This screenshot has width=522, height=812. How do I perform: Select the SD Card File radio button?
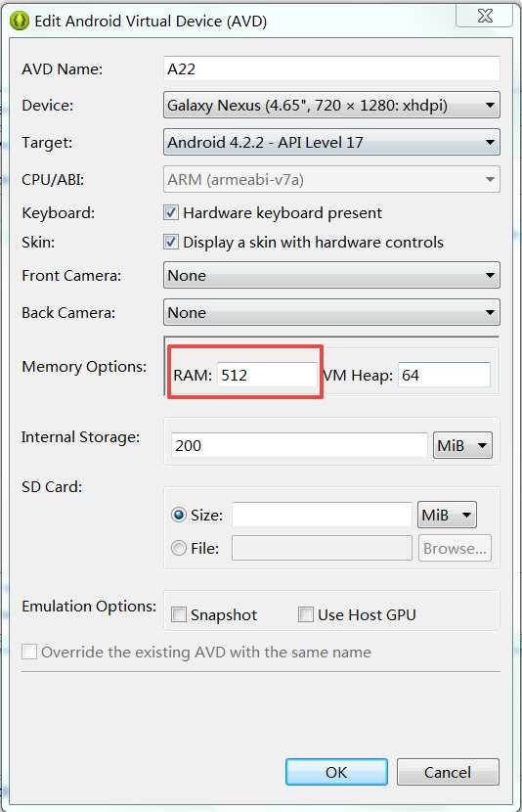coord(179,548)
